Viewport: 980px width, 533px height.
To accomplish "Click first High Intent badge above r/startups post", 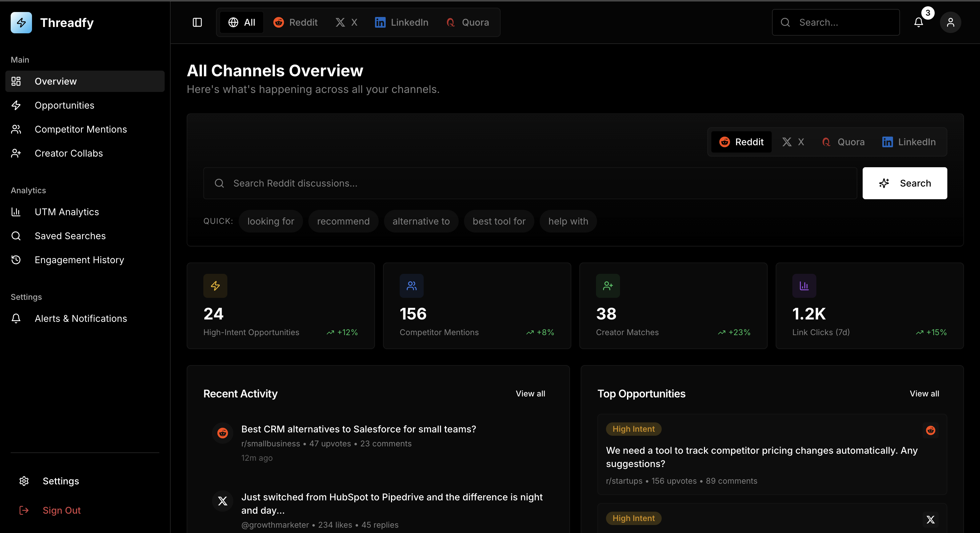I will click(633, 429).
